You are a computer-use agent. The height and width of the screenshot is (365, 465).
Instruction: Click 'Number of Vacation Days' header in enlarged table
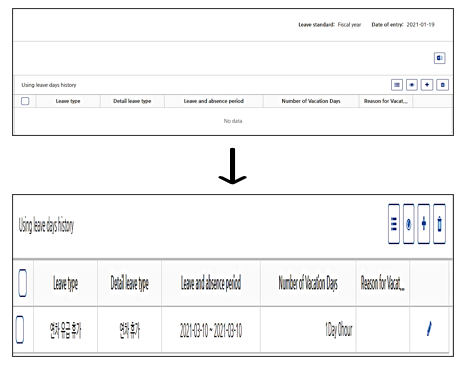308,283
